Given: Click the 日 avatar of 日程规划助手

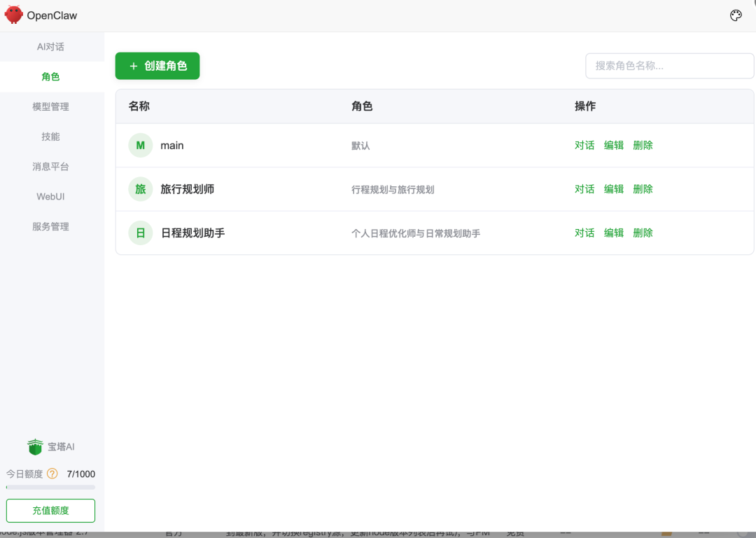Looking at the screenshot, I should [x=140, y=233].
